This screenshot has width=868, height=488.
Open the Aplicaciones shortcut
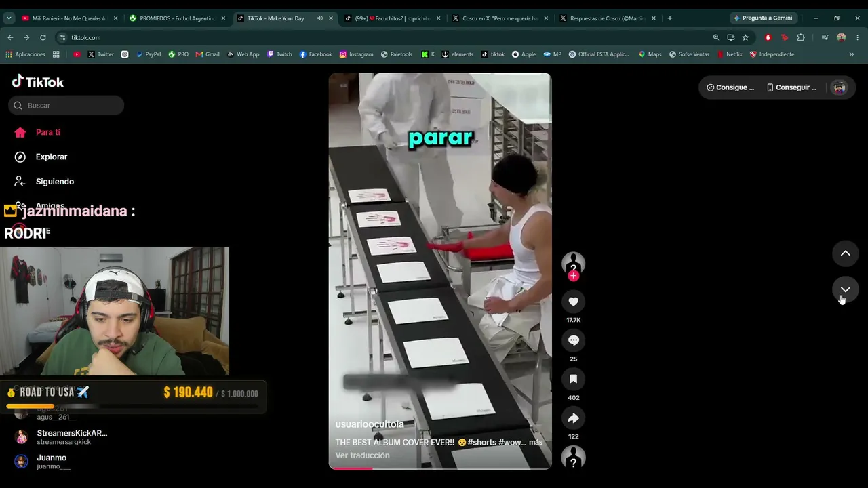[25, 54]
